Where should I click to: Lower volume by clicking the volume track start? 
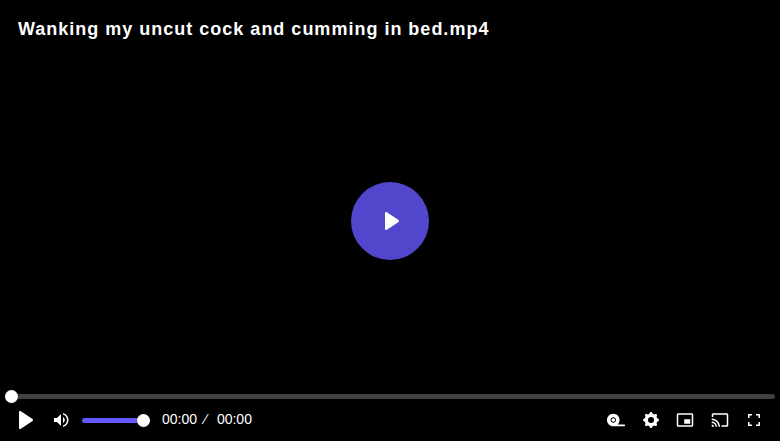[85, 421]
